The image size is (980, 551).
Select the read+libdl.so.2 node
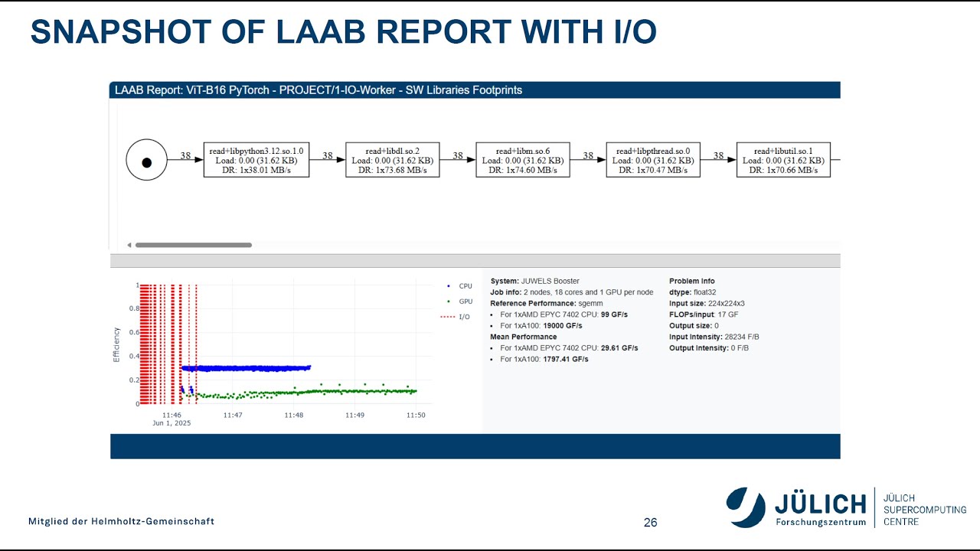pos(393,160)
